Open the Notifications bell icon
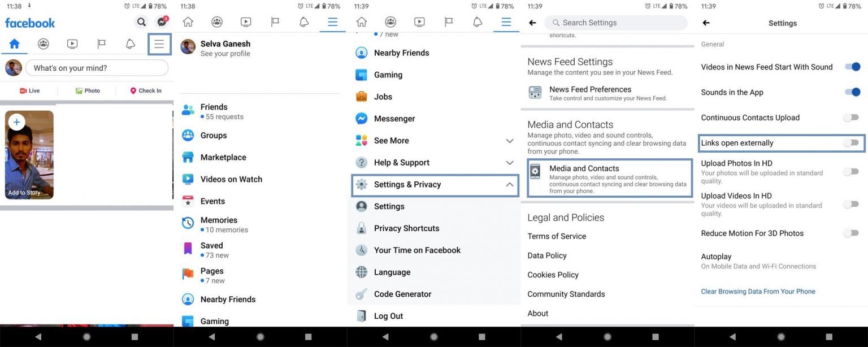The width and height of the screenshot is (868, 347). (130, 44)
